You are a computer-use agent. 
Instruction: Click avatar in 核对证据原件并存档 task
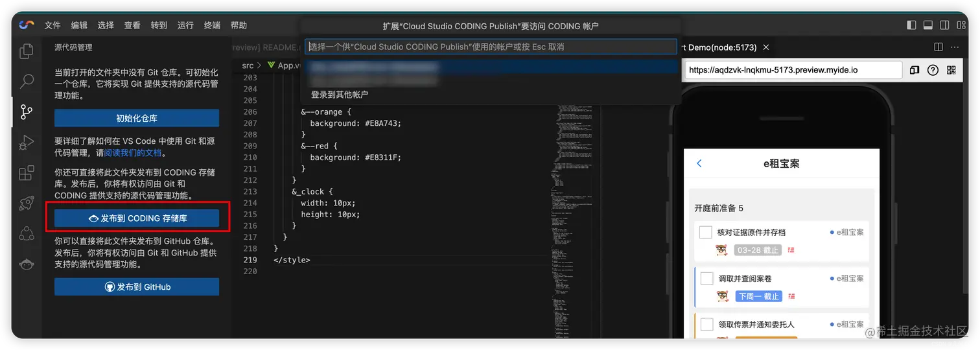point(722,250)
